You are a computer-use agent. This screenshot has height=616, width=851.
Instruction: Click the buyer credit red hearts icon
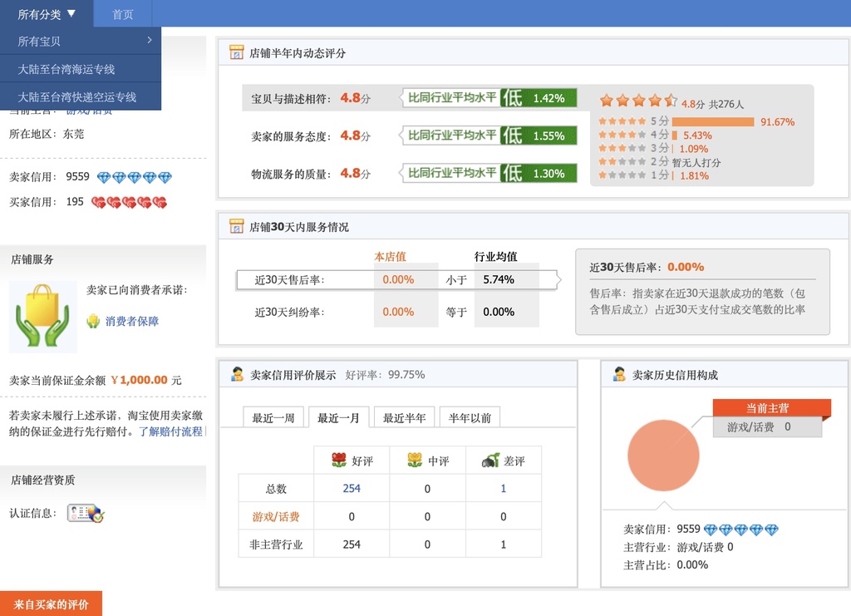pos(129,202)
